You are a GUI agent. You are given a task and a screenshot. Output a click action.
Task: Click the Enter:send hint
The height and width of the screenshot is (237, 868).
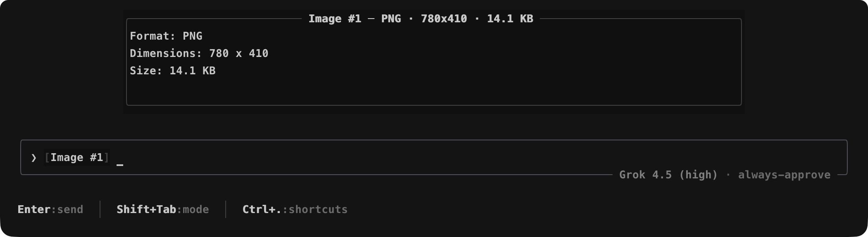[x=50, y=209]
